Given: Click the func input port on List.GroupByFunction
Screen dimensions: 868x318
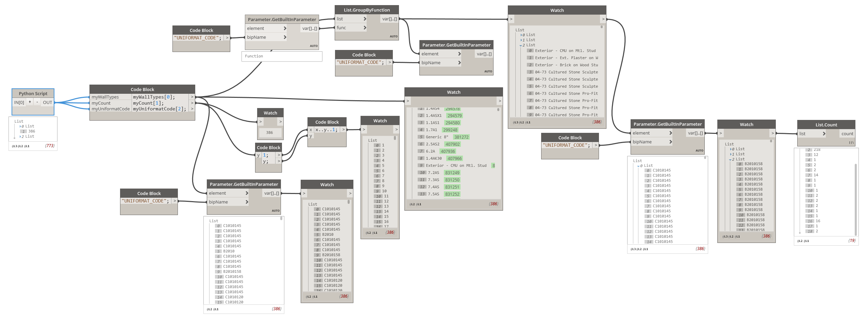Looking at the screenshot, I should [x=365, y=27].
